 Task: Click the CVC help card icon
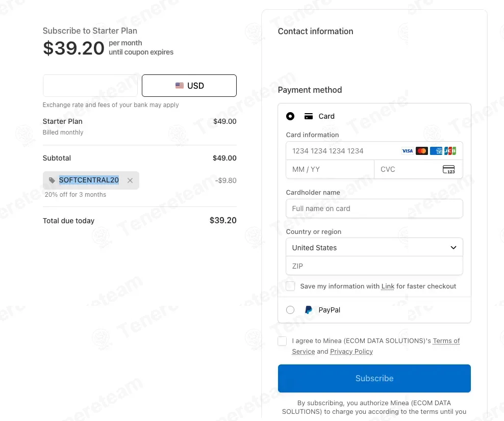point(449,169)
